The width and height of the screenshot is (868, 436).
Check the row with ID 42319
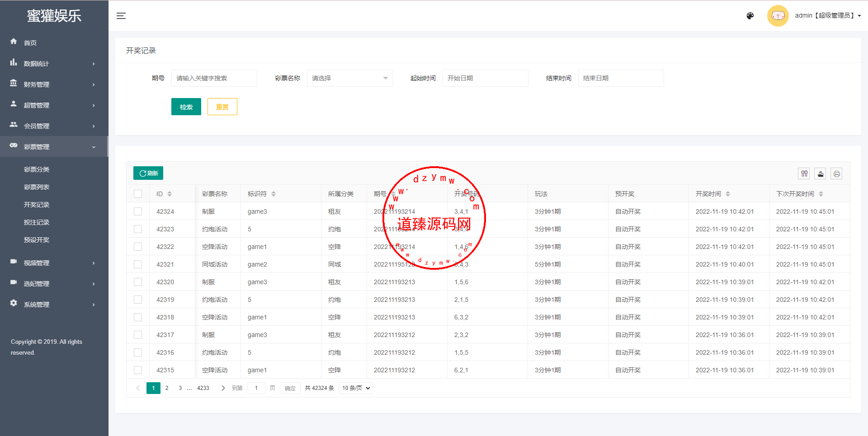(x=138, y=300)
